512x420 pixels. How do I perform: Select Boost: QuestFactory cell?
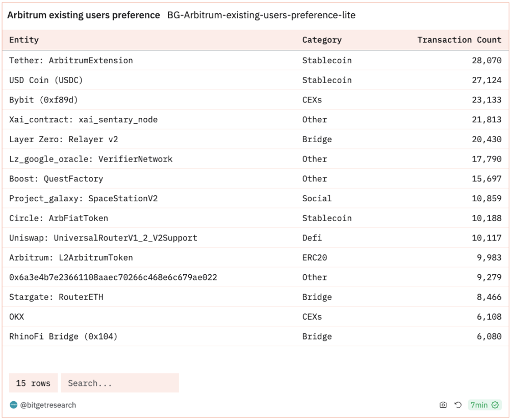point(56,179)
